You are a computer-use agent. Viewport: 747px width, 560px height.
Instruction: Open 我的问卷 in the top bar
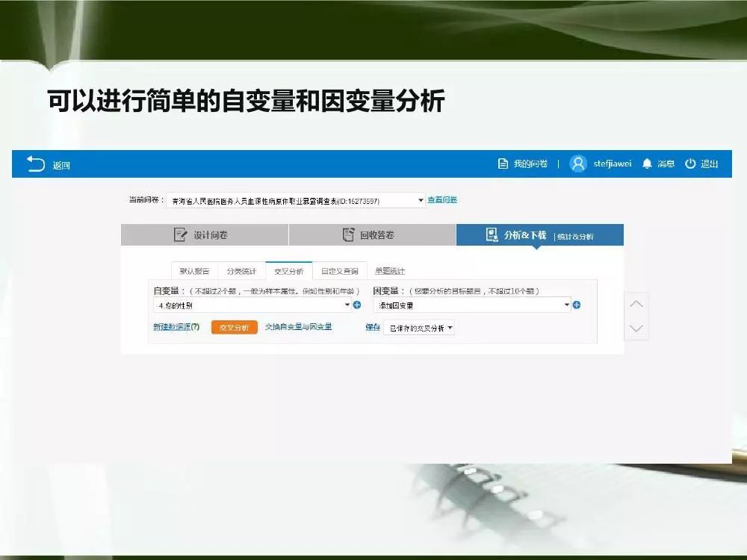click(523, 164)
